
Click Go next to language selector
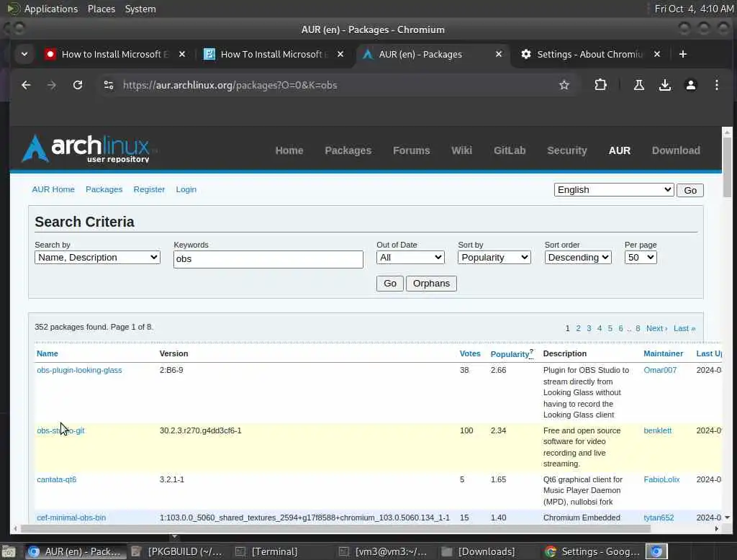pyautogui.click(x=690, y=191)
